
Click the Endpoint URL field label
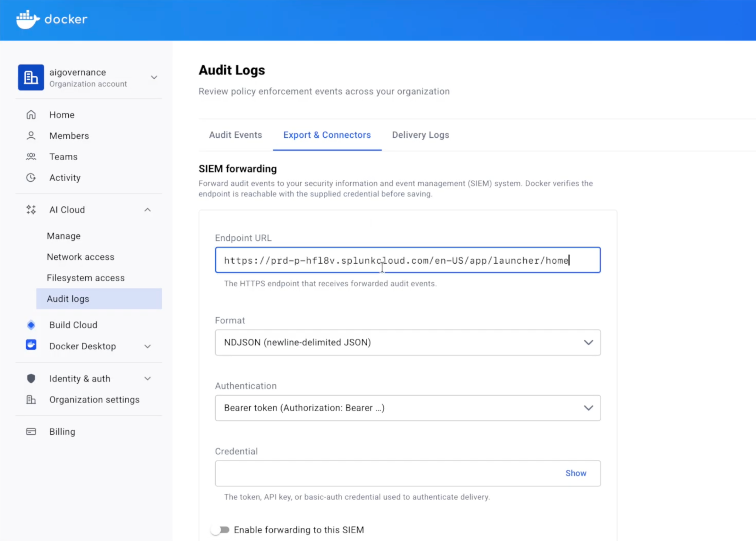(243, 238)
